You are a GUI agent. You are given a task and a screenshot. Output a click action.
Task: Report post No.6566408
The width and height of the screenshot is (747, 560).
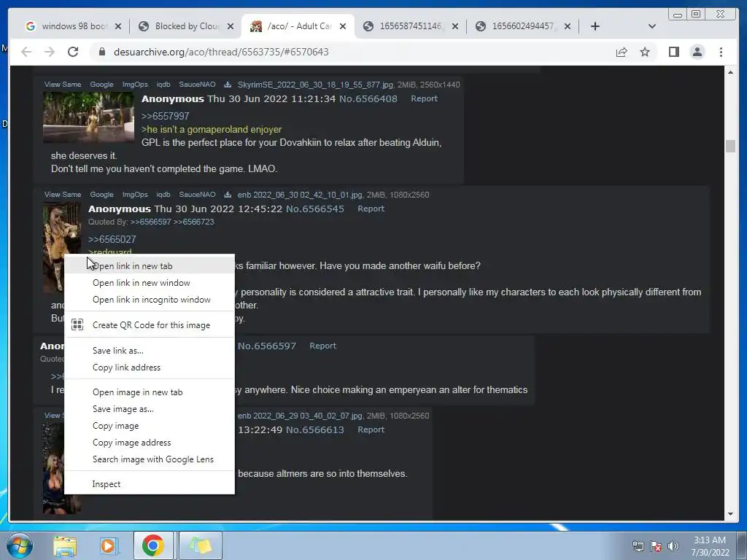tap(424, 98)
